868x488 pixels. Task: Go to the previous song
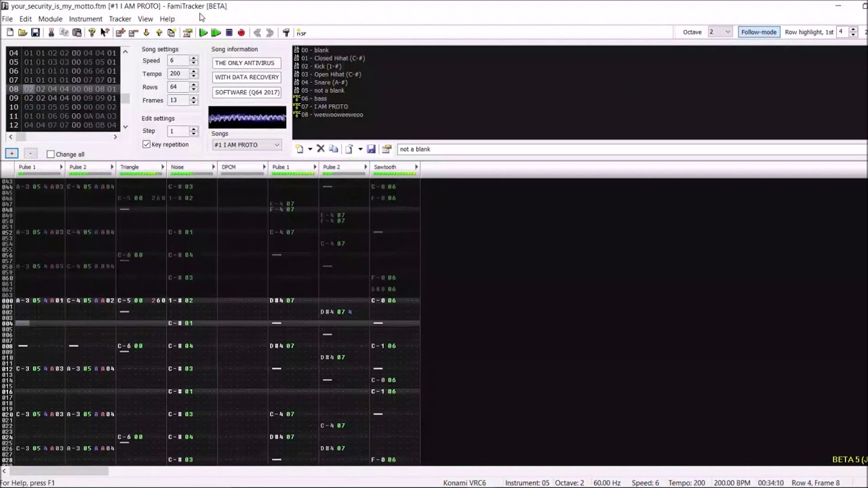(x=257, y=33)
